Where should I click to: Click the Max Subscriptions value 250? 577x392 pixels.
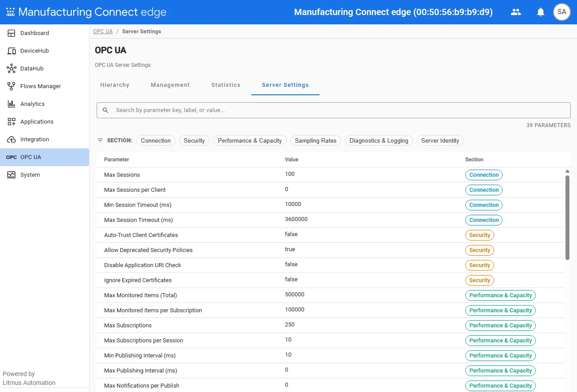290,325
